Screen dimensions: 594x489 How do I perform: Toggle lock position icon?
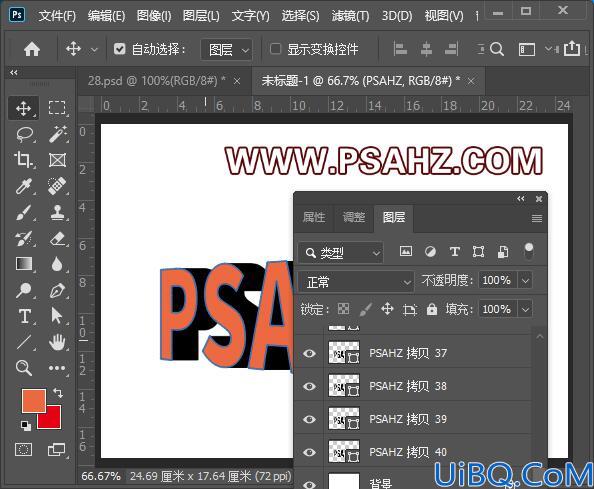[387, 309]
